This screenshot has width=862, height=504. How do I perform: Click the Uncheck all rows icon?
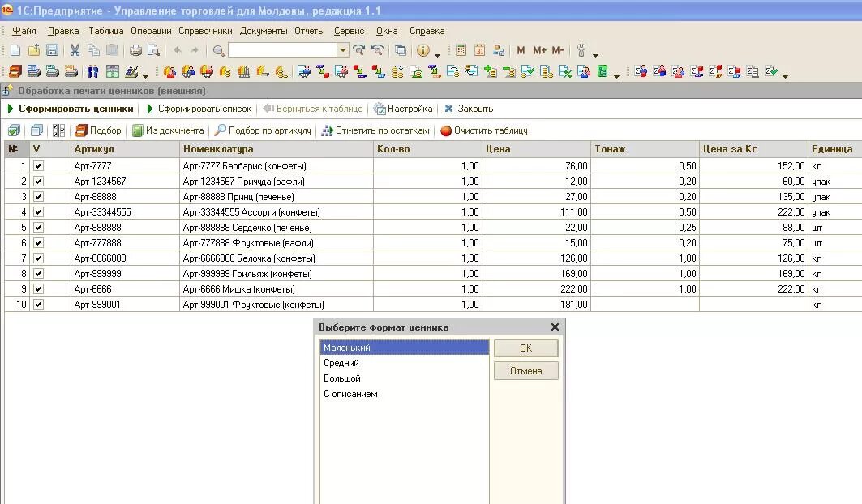pyautogui.click(x=36, y=130)
